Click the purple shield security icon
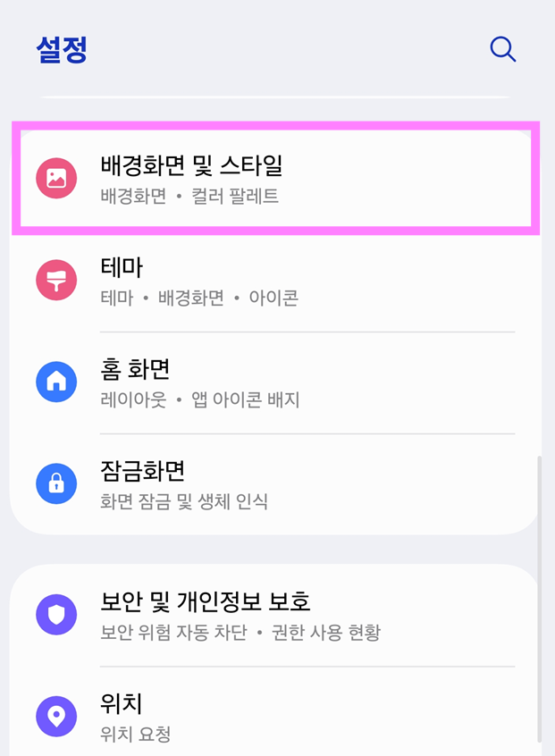 (x=56, y=614)
